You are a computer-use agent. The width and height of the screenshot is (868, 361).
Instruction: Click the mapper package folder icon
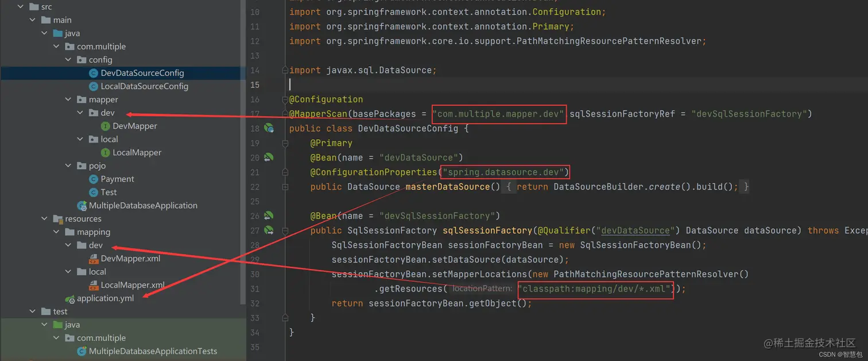pyautogui.click(x=82, y=99)
